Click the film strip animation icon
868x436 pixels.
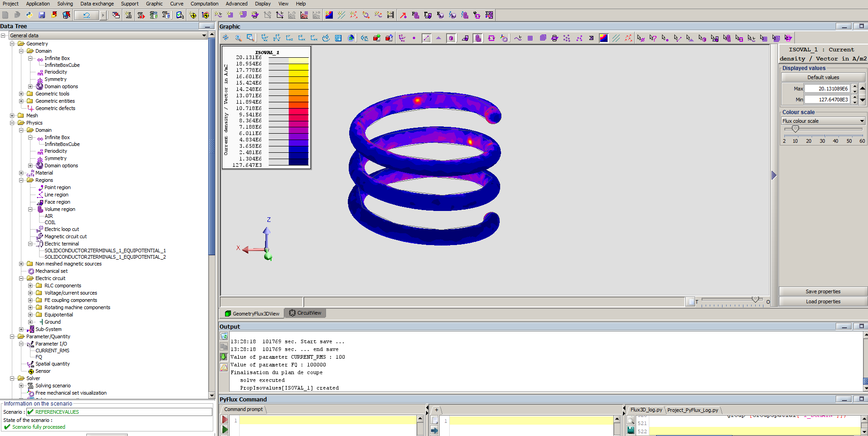pyautogui.click(x=390, y=15)
